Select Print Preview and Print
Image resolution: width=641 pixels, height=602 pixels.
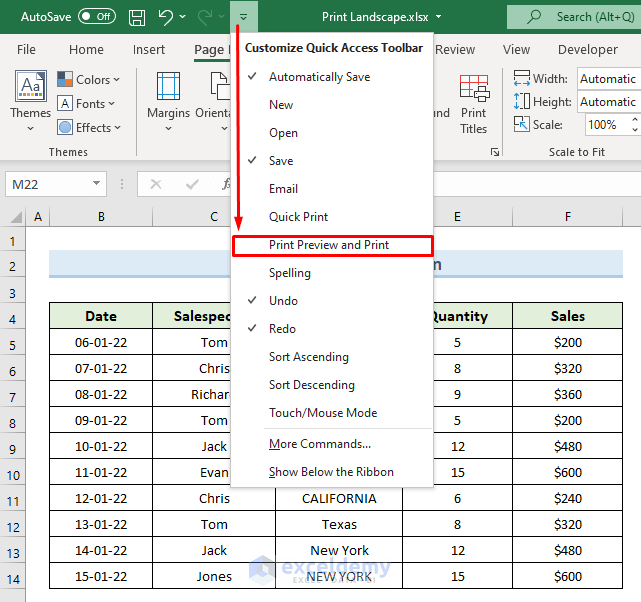(x=329, y=245)
